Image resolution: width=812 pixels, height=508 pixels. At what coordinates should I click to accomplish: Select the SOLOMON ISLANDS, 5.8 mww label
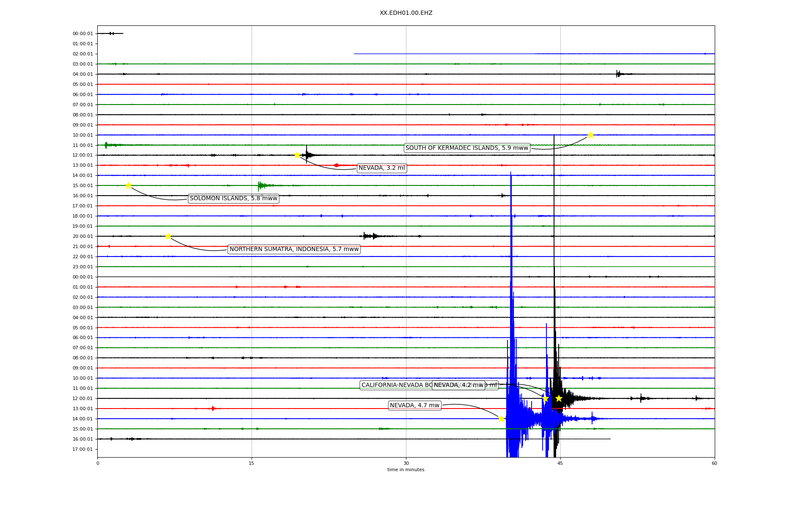point(233,199)
